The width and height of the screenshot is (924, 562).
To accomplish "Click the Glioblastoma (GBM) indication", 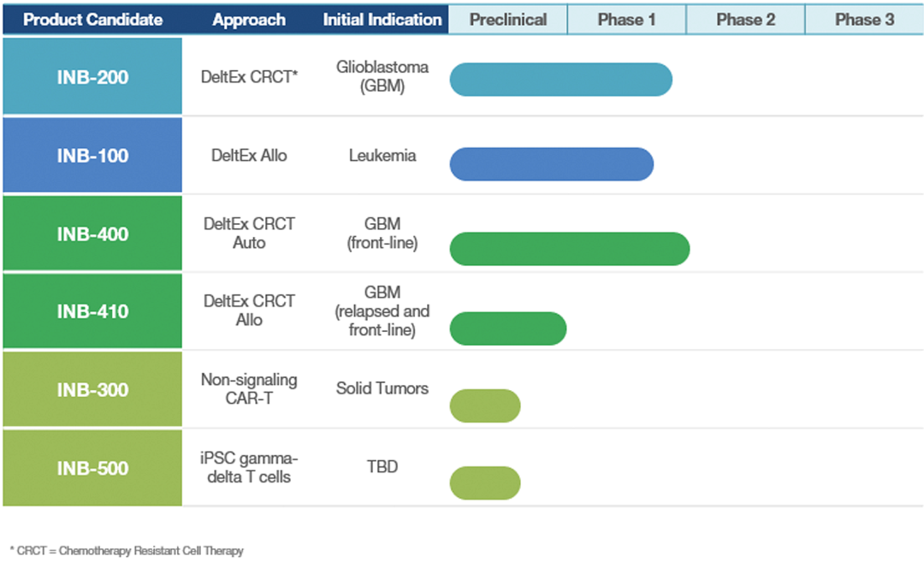I will (x=382, y=77).
